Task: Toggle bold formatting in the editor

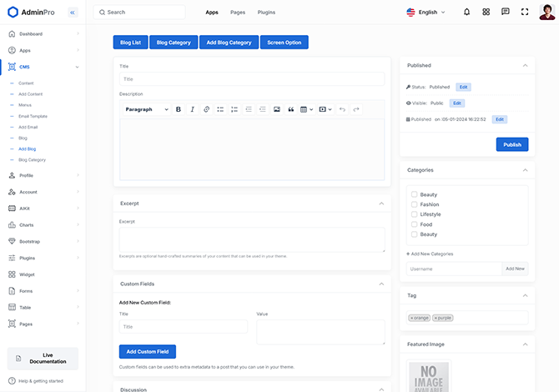Action: (x=178, y=109)
